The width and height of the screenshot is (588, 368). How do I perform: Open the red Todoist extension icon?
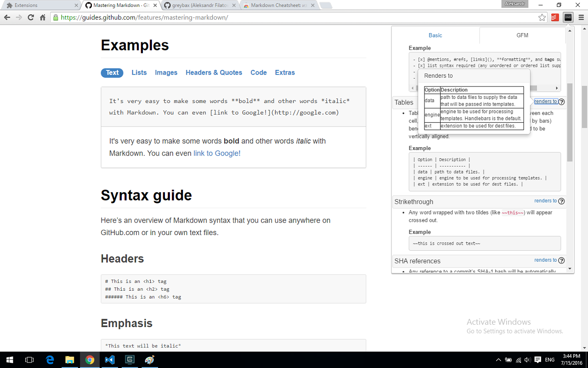(x=555, y=17)
